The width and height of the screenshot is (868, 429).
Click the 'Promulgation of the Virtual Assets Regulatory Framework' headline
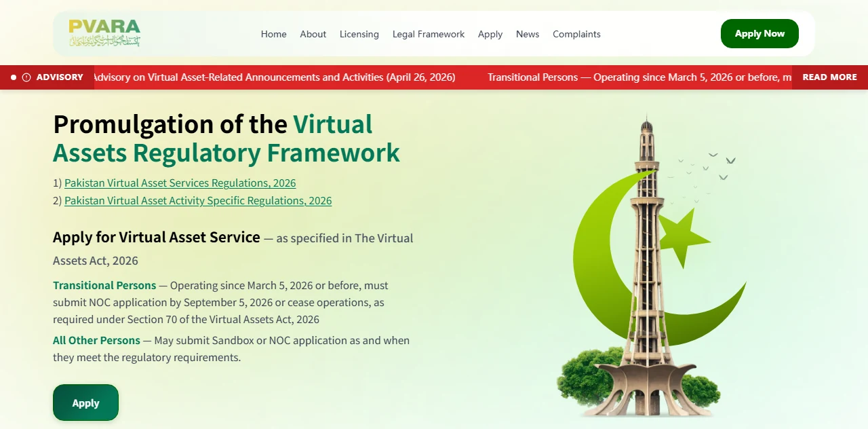(x=226, y=138)
